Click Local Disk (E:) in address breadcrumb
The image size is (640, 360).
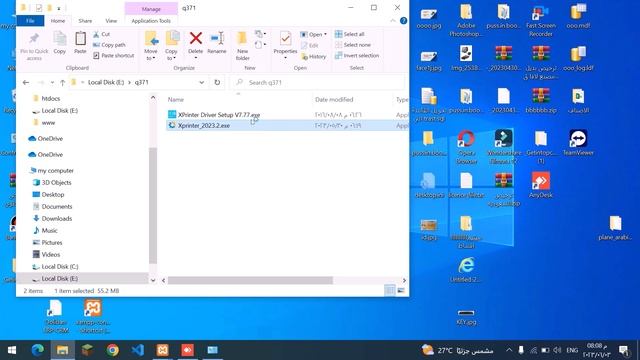106,82
